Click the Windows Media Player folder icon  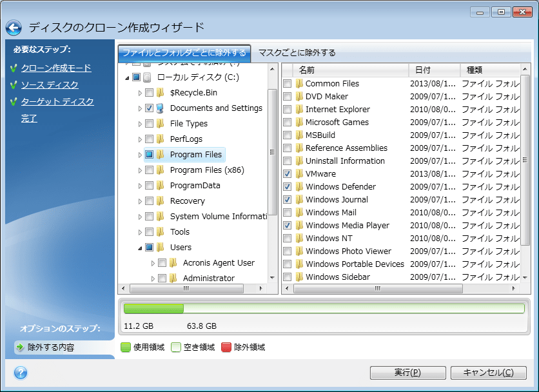[299, 226]
